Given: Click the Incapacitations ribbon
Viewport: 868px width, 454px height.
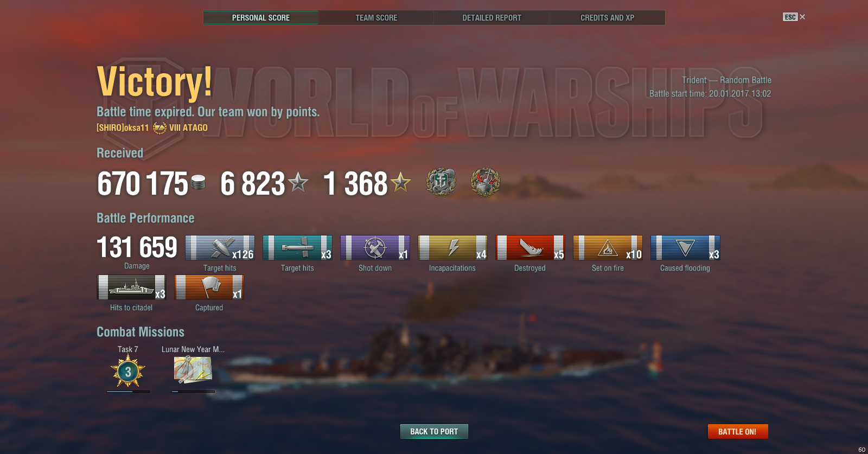Looking at the screenshot, I should [x=452, y=248].
